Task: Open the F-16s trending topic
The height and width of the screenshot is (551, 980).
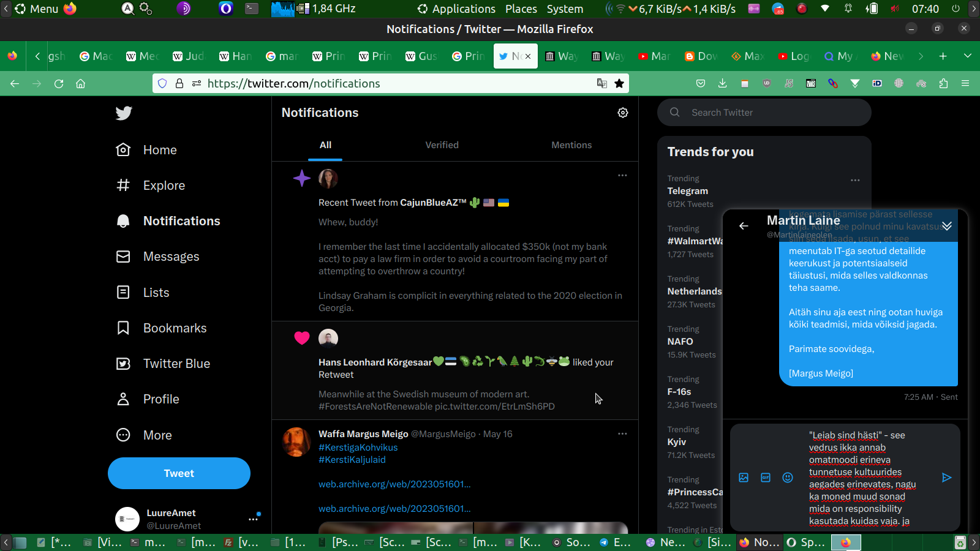Action: coord(679,392)
